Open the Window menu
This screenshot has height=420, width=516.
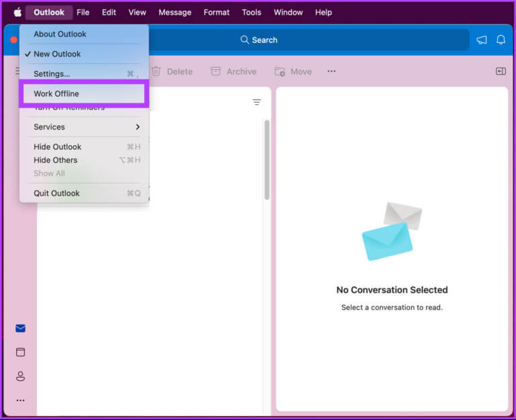coord(288,13)
